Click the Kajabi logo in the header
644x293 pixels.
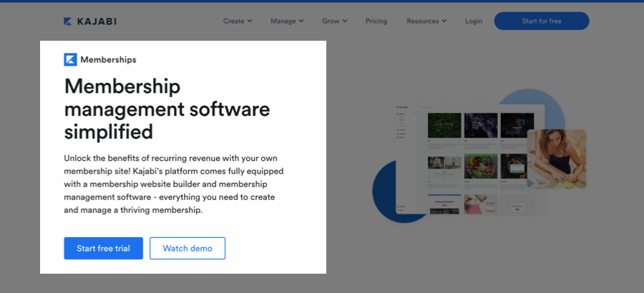(x=90, y=21)
